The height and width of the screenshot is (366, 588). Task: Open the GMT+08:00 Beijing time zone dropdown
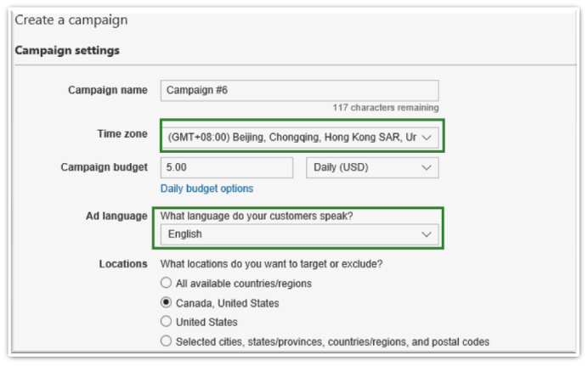(293, 136)
